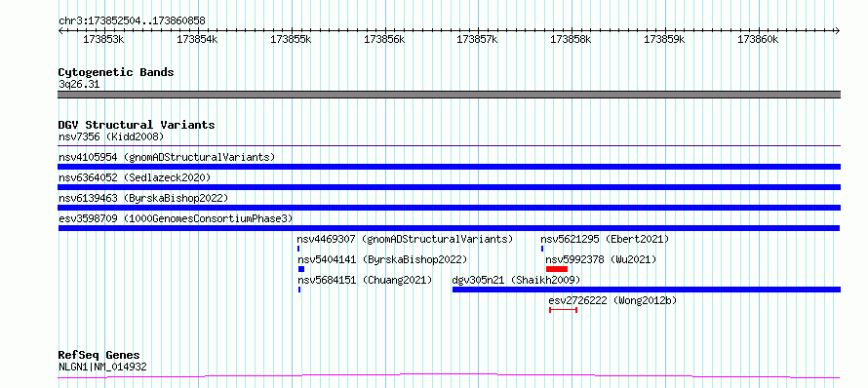Click the 173855k ruler tick label
Screen dimensions: 868x388
point(291,39)
